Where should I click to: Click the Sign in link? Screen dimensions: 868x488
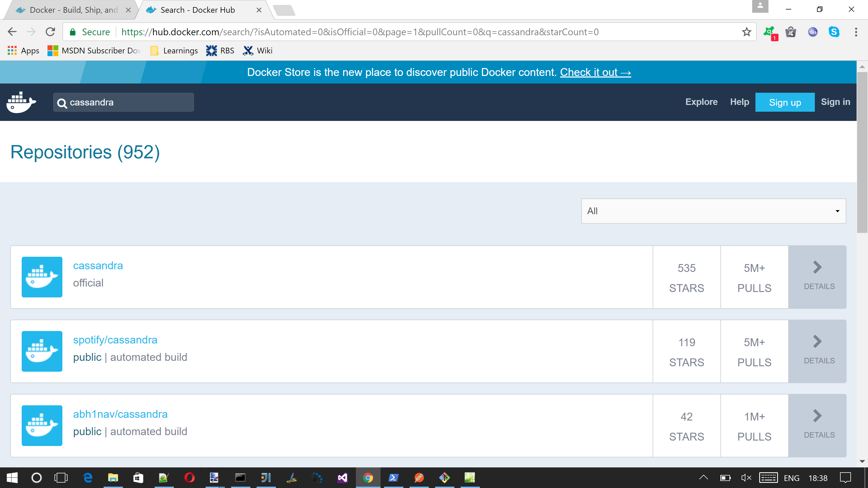[835, 102]
